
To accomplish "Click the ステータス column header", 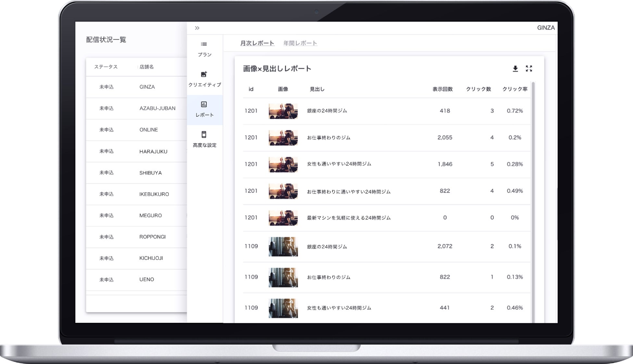I will click(x=106, y=67).
